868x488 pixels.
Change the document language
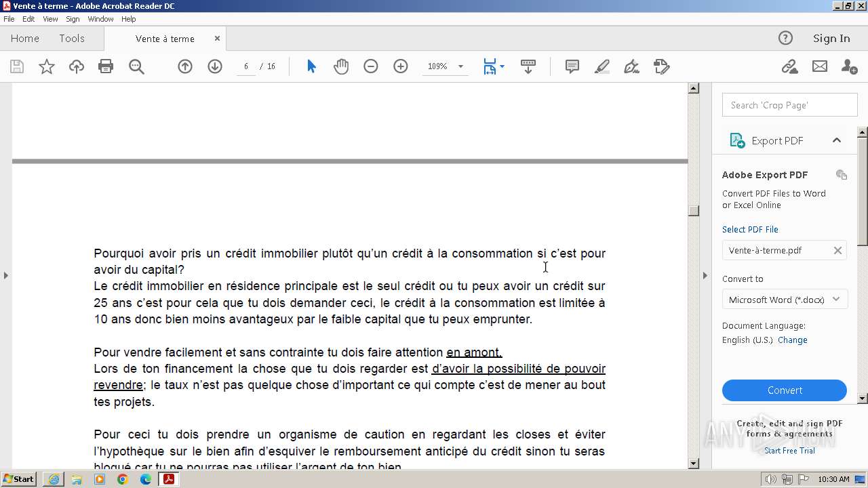click(793, 340)
